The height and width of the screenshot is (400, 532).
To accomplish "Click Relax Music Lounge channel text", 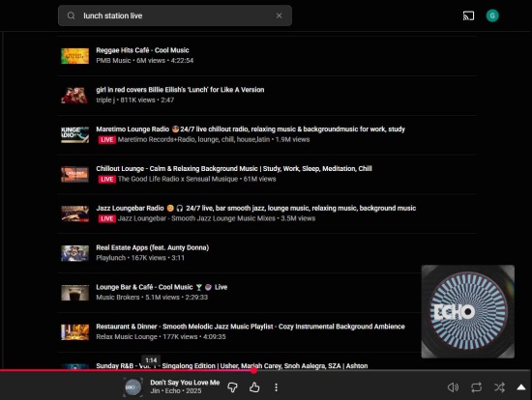I will click(x=127, y=336).
